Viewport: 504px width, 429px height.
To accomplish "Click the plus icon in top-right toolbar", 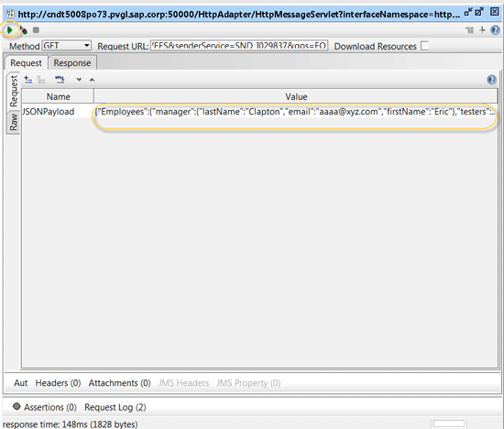I will 482,30.
